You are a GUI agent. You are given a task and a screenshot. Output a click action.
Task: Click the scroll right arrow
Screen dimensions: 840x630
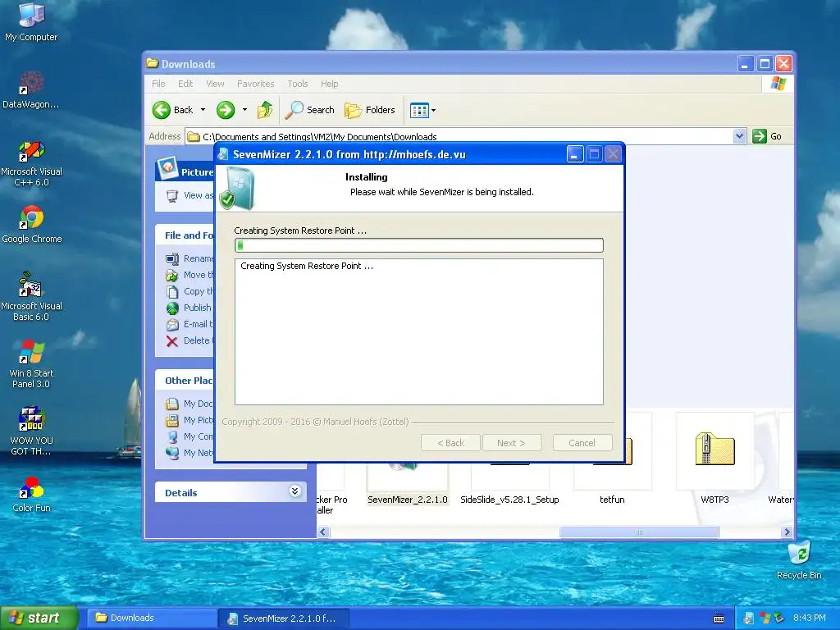click(x=787, y=532)
